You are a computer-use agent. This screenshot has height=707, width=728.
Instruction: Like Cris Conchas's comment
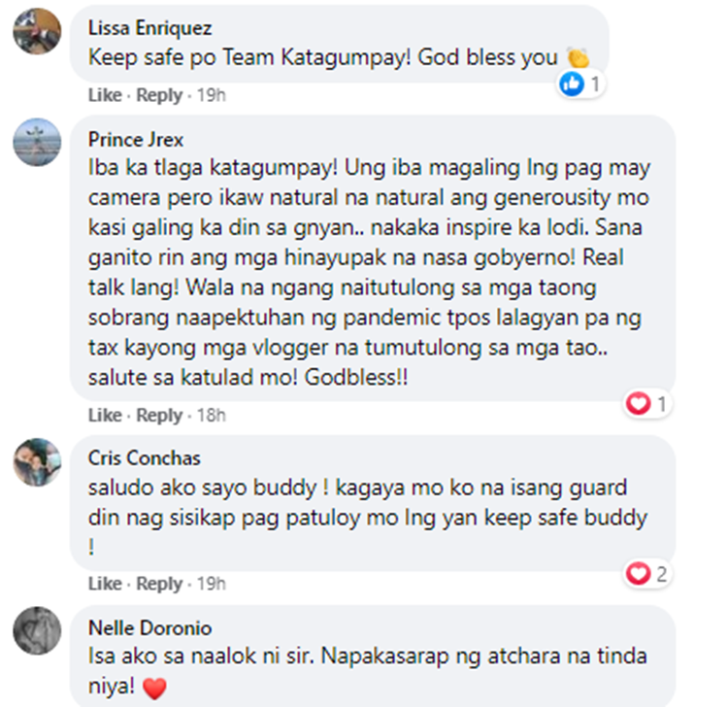click(105, 584)
